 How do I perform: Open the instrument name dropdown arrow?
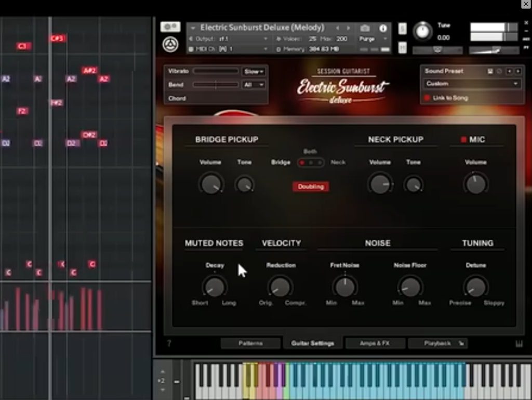193,28
